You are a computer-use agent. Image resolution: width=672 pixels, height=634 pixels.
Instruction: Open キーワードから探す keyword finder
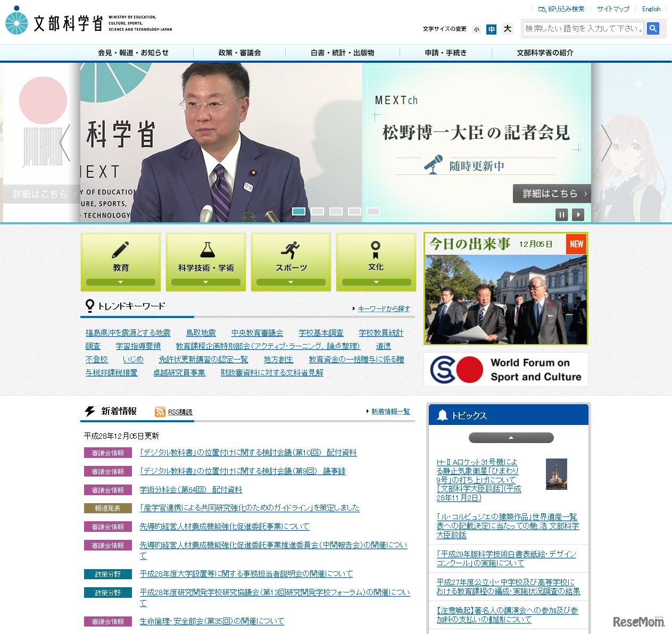(x=384, y=308)
